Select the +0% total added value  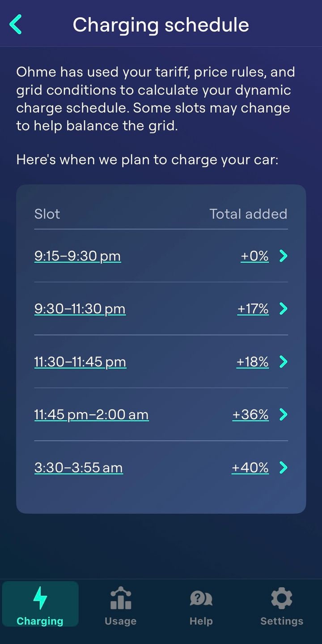[x=254, y=256]
